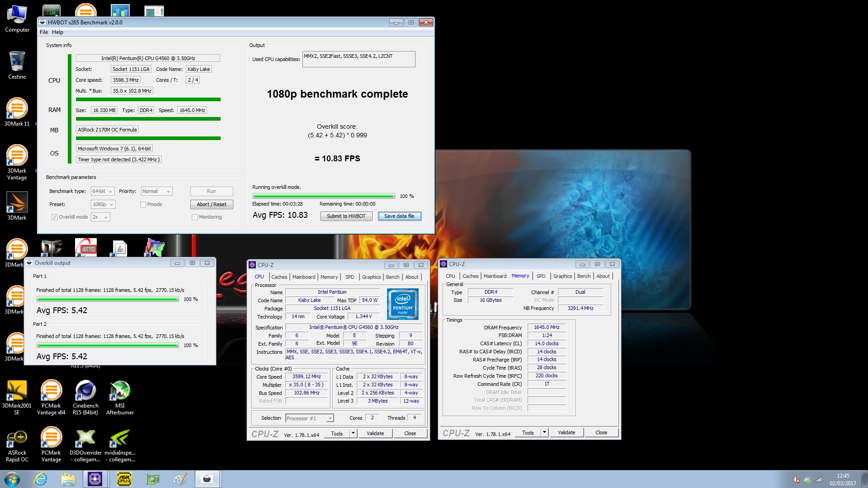Launch the 3DMark Vantage desktop shortcut
The height and width of the screenshot is (488, 868).
(x=17, y=162)
